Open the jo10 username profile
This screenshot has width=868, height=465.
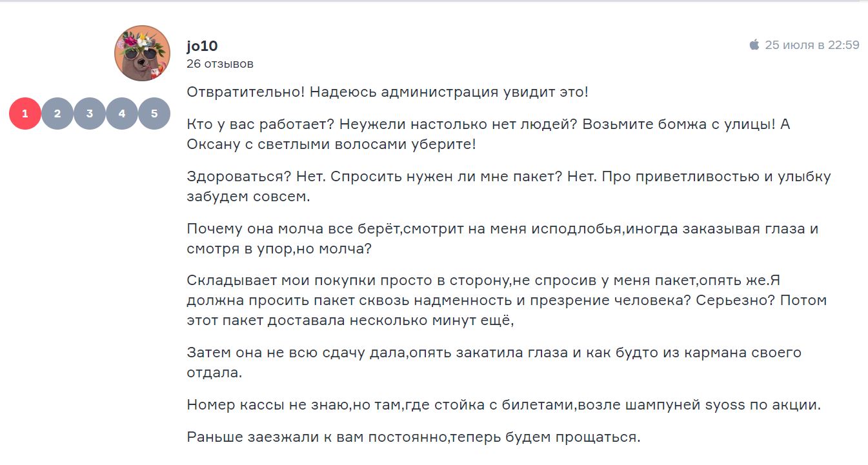202,46
